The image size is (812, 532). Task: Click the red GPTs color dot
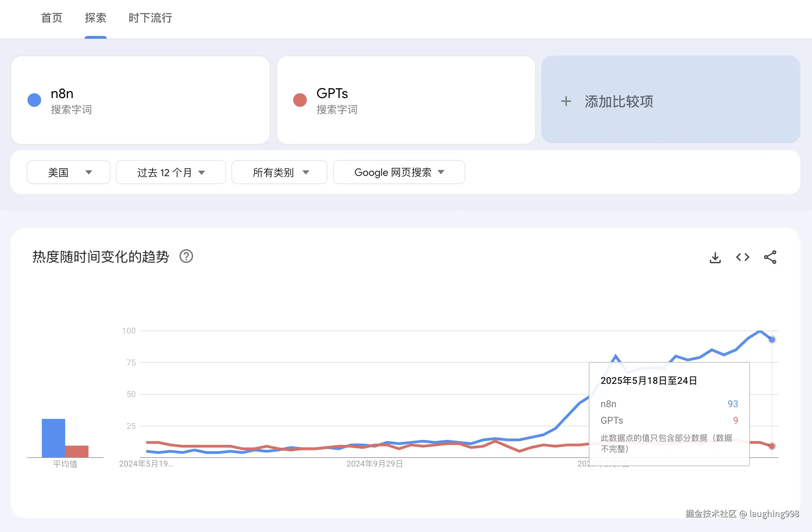pos(300,100)
